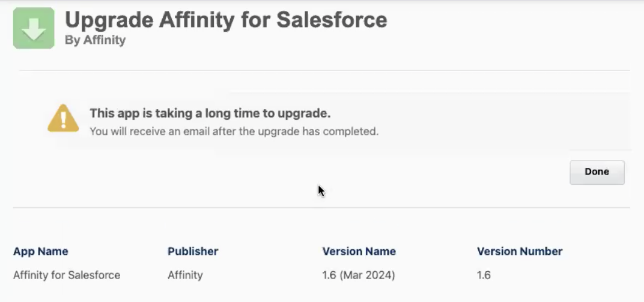
Task: Click the Publisher column header
Action: click(193, 251)
